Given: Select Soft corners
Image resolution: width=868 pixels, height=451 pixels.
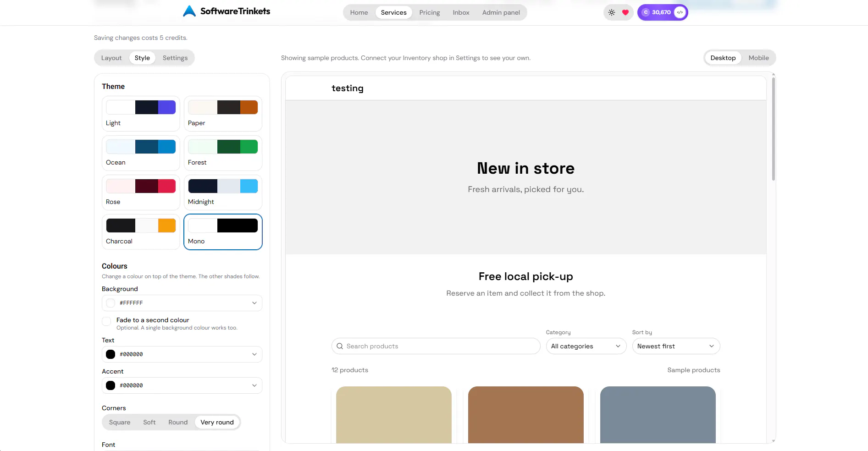Looking at the screenshot, I should click(x=149, y=422).
